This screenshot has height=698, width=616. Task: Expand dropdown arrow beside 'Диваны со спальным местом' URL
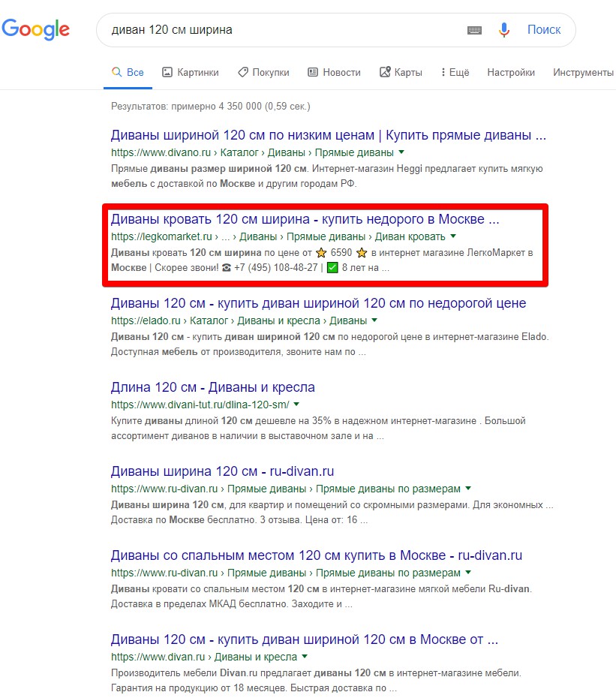468,573
